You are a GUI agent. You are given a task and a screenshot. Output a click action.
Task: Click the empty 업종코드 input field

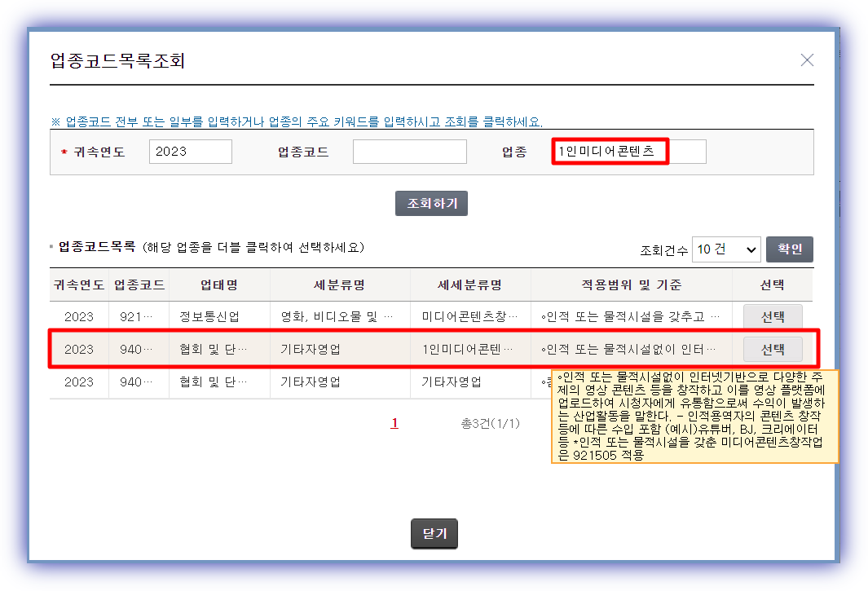409,151
